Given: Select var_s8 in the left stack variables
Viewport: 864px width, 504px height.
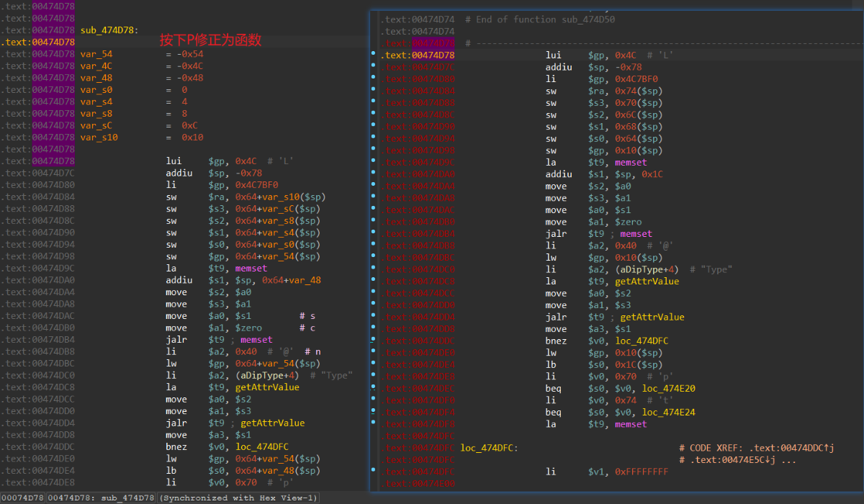Looking at the screenshot, I should coord(96,114).
